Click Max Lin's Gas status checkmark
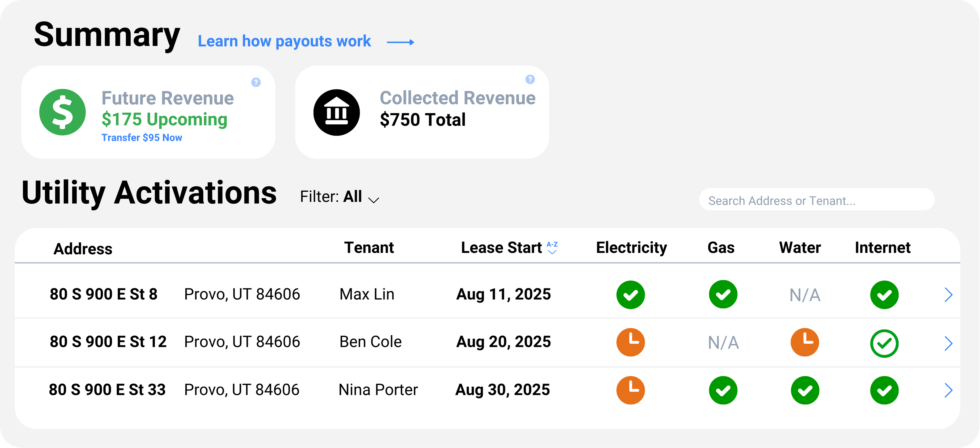The width and height of the screenshot is (980, 448). coord(723,295)
